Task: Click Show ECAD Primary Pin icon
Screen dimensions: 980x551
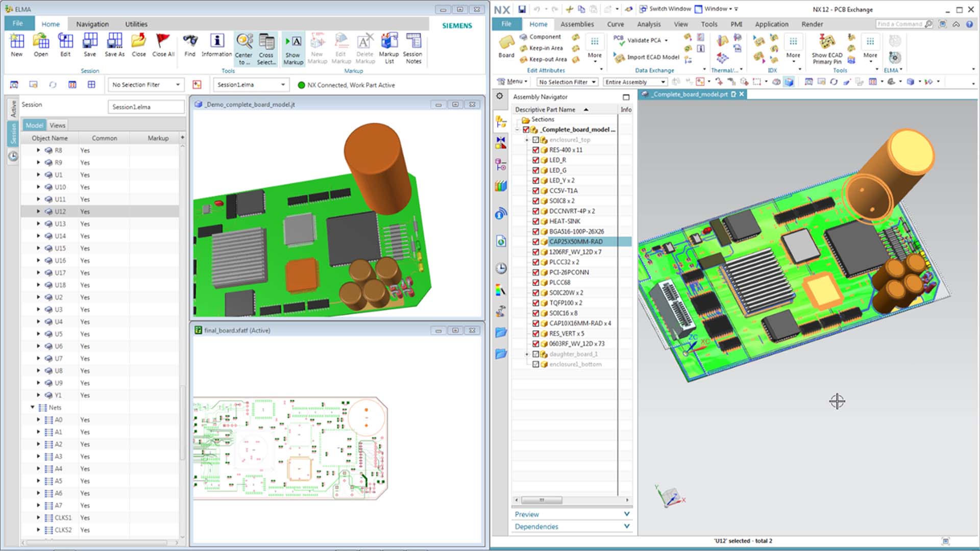Action: [x=827, y=42]
